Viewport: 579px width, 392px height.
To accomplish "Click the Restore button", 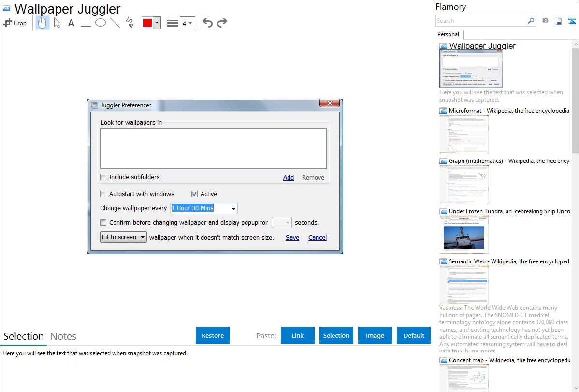I will click(213, 335).
